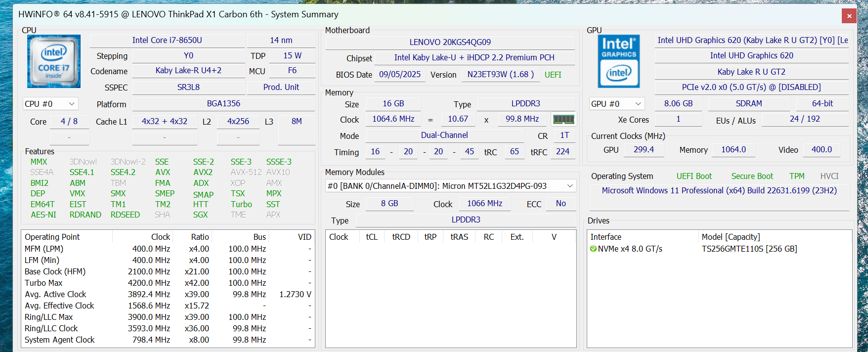Click the BGA1356 platform field
This screenshot has width=868, height=352.
point(223,104)
